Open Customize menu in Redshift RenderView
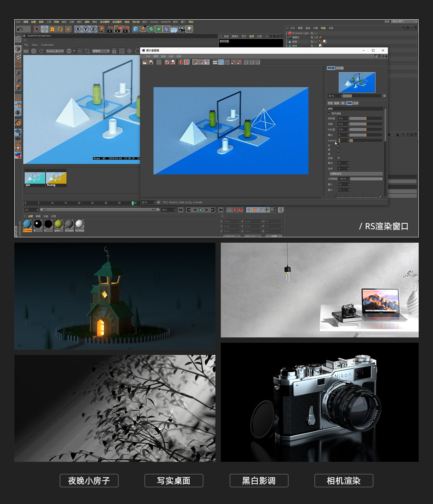 click(47, 45)
